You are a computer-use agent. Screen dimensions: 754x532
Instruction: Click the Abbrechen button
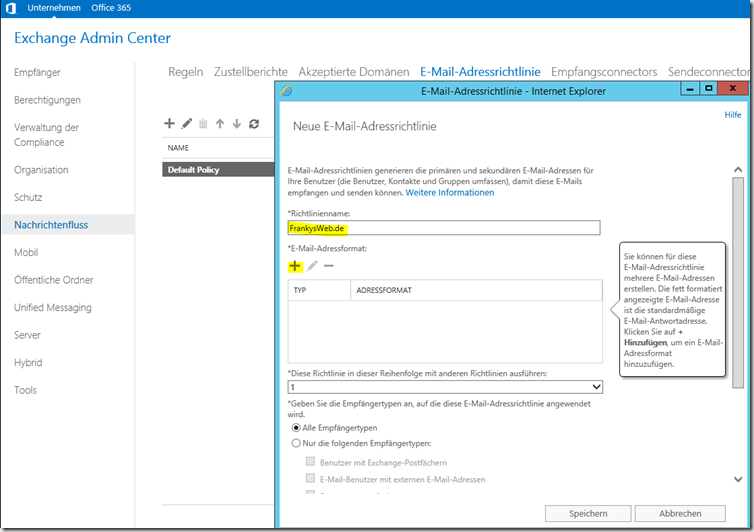click(679, 513)
